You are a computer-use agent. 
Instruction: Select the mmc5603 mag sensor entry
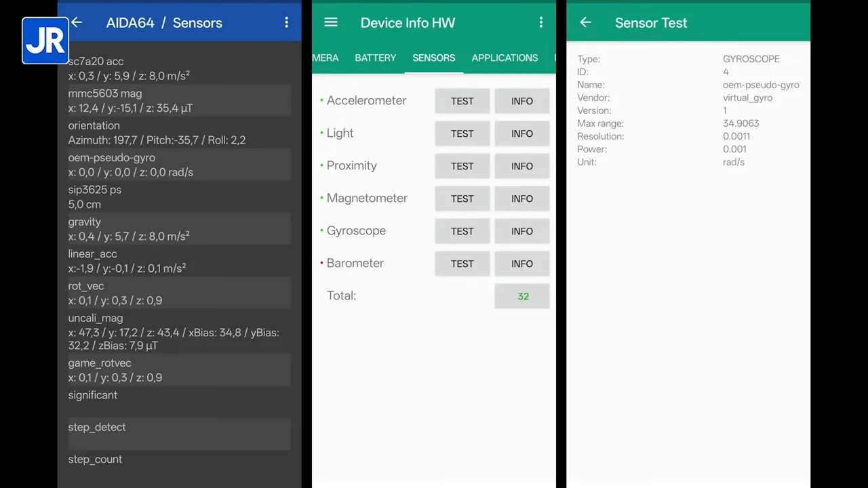(179, 100)
